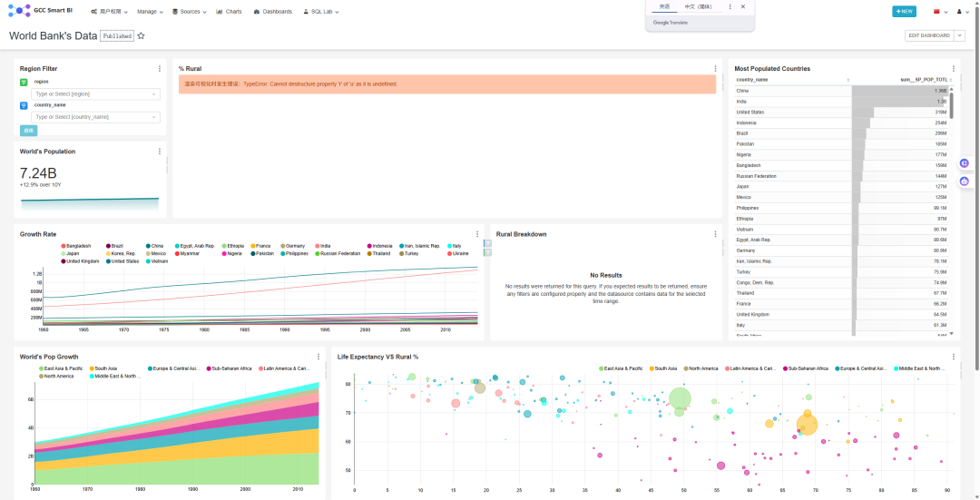Click the teal apply button in Region Filter
Image resolution: width=980 pixels, height=500 pixels.
pyautogui.click(x=28, y=131)
